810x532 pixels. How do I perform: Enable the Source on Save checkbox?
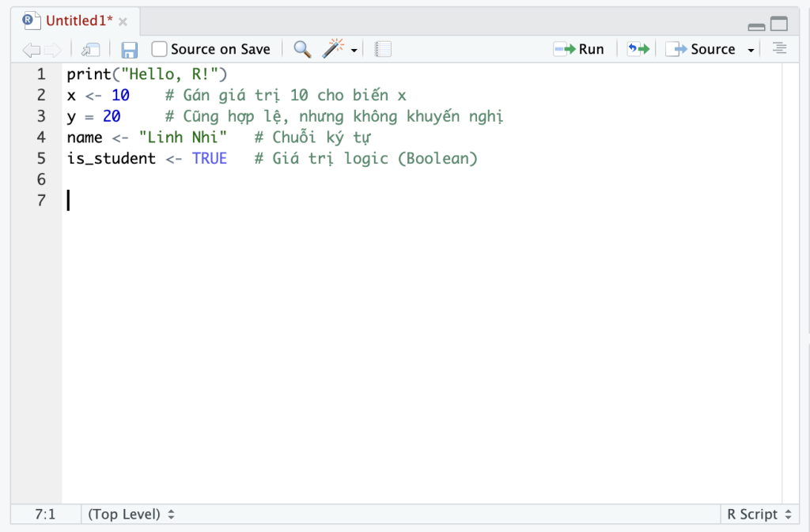tap(160, 49)
